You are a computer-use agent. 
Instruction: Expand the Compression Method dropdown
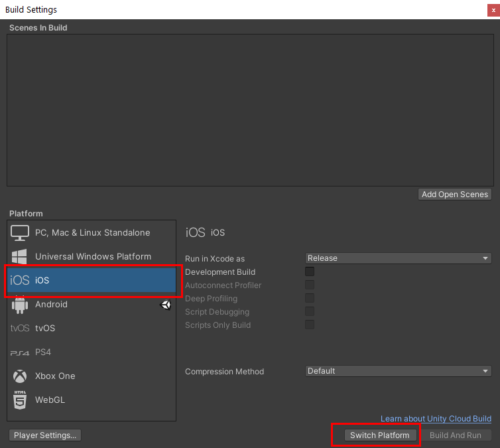[398, 371]
